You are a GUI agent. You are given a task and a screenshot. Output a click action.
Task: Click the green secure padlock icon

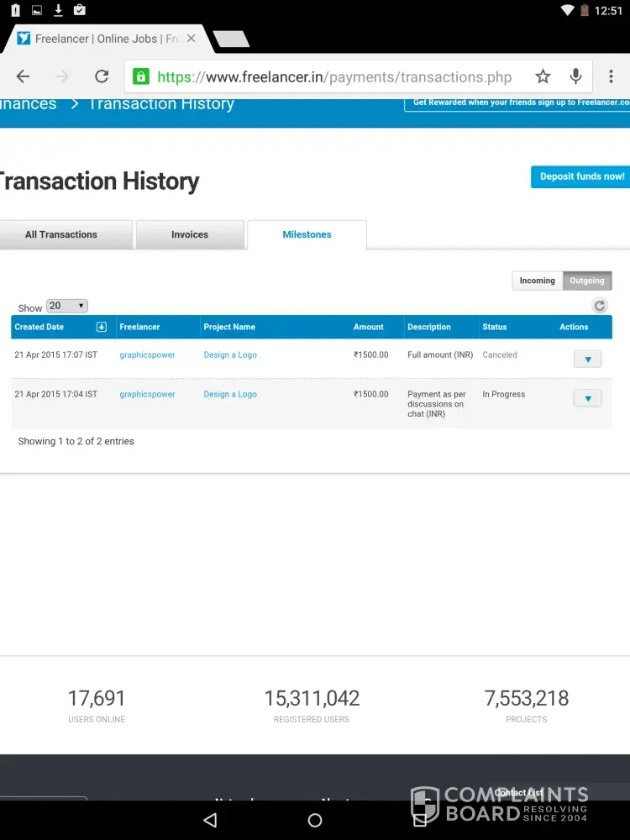click(x=140, y=76)
